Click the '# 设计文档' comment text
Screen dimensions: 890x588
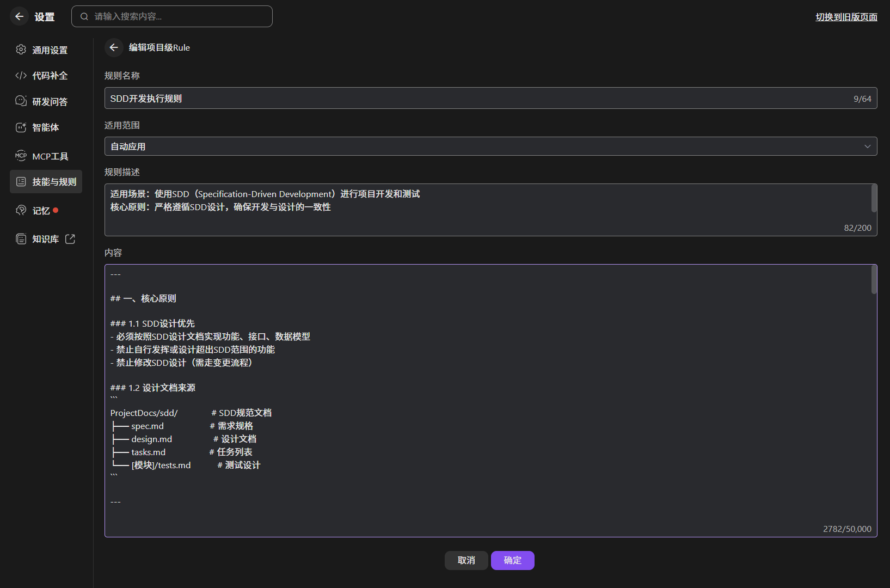[235, 439]
